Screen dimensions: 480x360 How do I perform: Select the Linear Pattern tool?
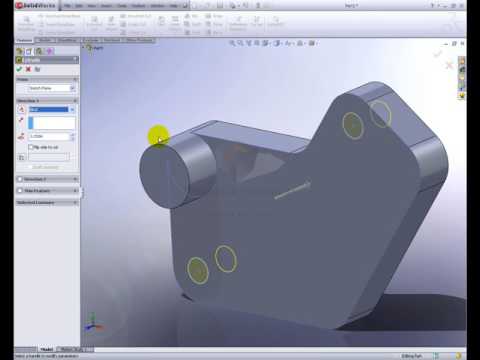175,23
